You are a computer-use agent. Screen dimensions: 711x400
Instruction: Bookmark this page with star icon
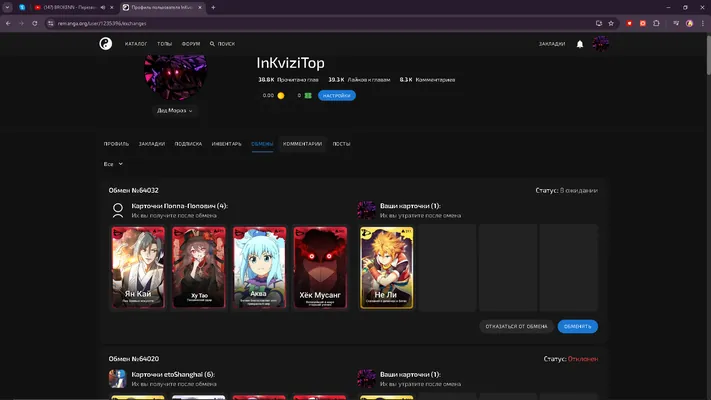coord(611,23)
